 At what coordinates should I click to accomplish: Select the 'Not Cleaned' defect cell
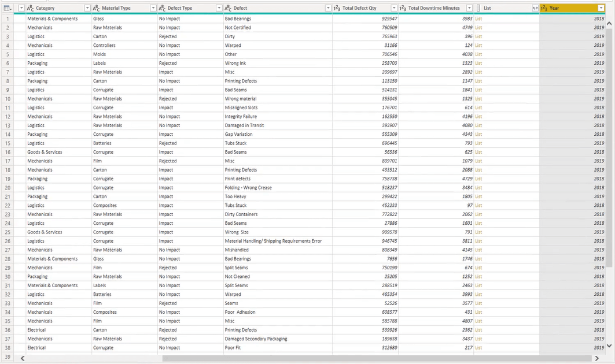point(278,277)
